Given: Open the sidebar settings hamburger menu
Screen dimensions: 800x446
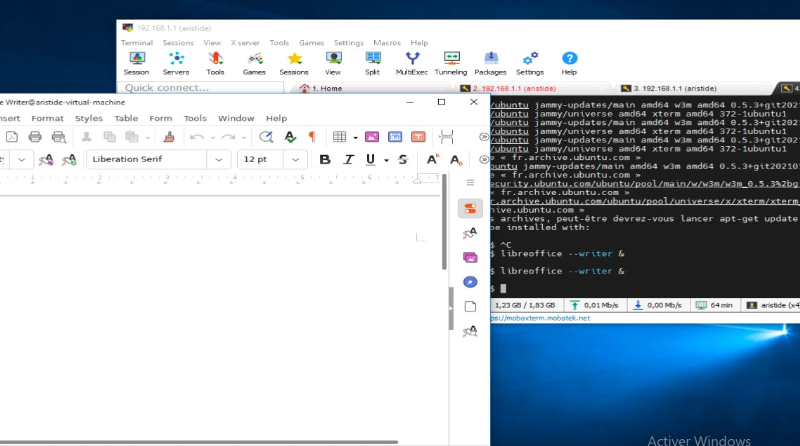Looking at the screenshot, I should [x=470, y=182].
